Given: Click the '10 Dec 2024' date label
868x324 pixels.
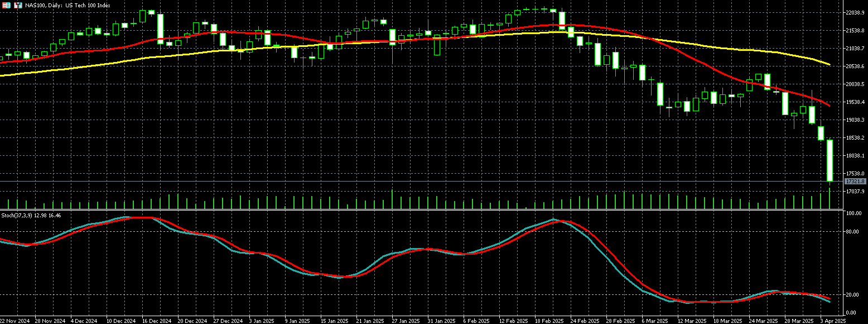Looking at the screenshot, I should click(120, 321).
